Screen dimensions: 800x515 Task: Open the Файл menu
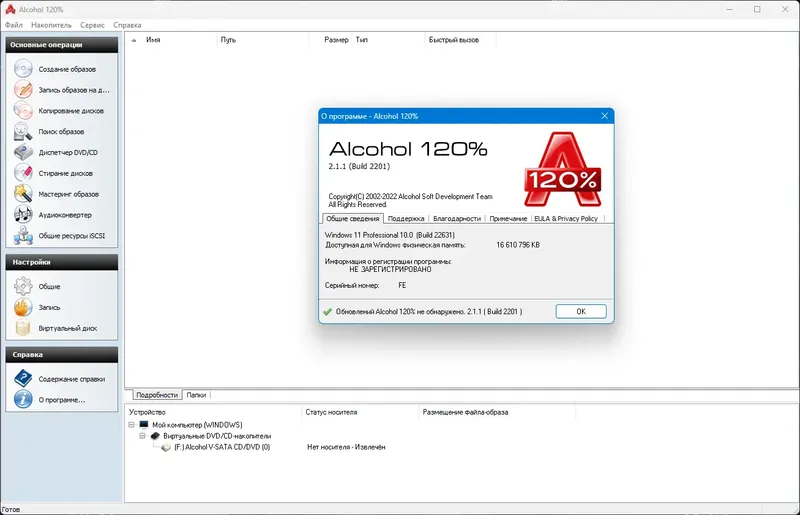(x=14, y=24)
